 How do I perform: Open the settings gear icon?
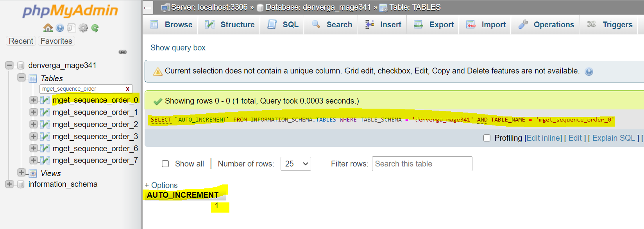tap(83, 28)
